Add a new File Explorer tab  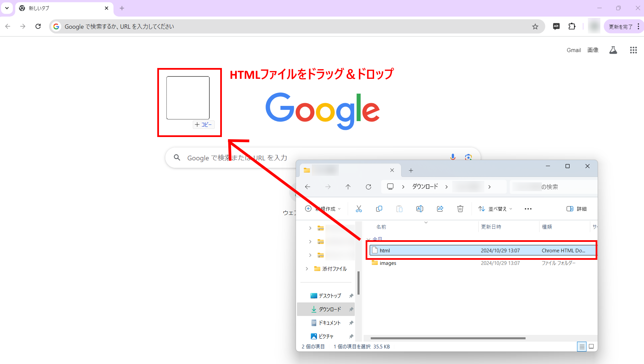click(x=411, y=170)
